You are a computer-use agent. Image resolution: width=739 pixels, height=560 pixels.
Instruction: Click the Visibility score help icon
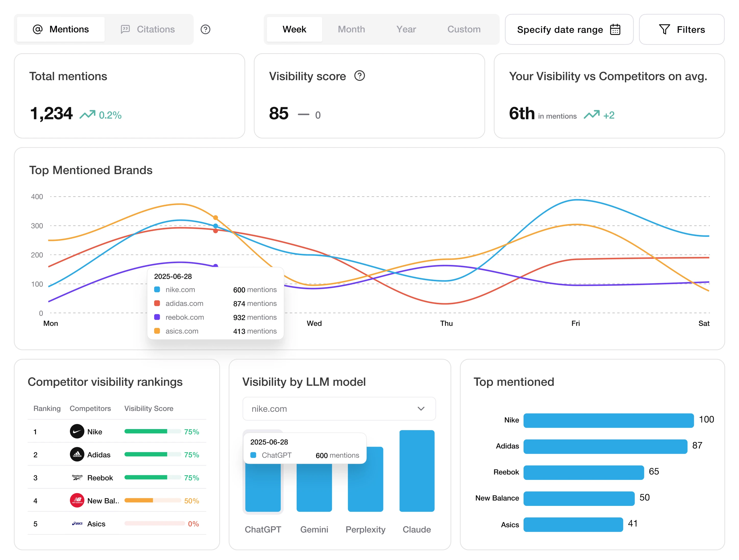coord(360,76)
